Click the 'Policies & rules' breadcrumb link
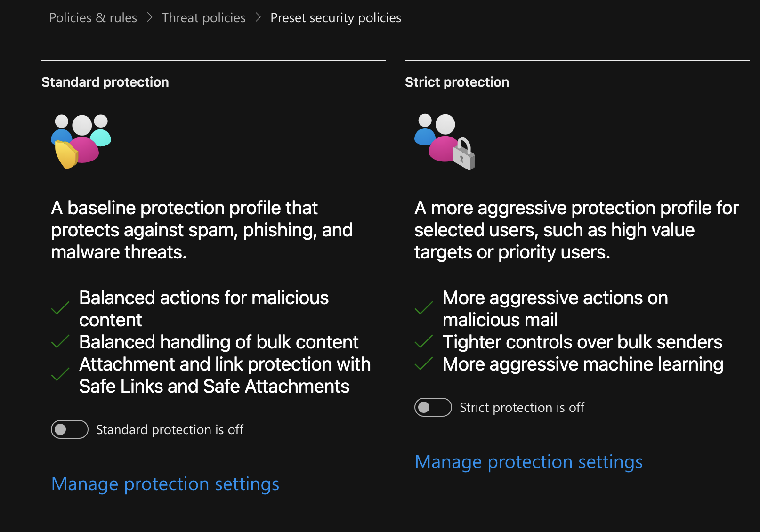Image resolution: width=760 pixels, height=532 pixels. tap(93, 17)
